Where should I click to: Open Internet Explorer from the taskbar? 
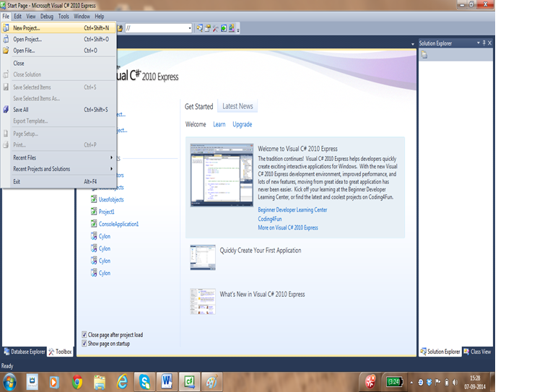click(122, 381)
